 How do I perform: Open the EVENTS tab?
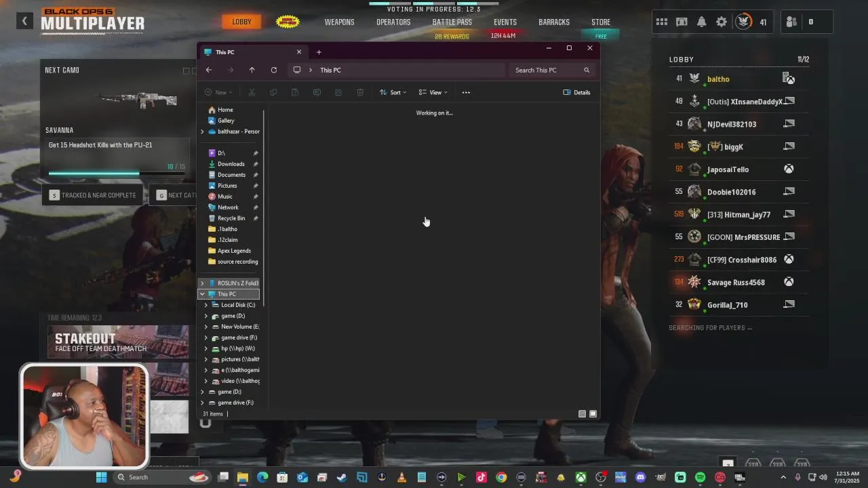pyautogui.click(x=505, y=22)
